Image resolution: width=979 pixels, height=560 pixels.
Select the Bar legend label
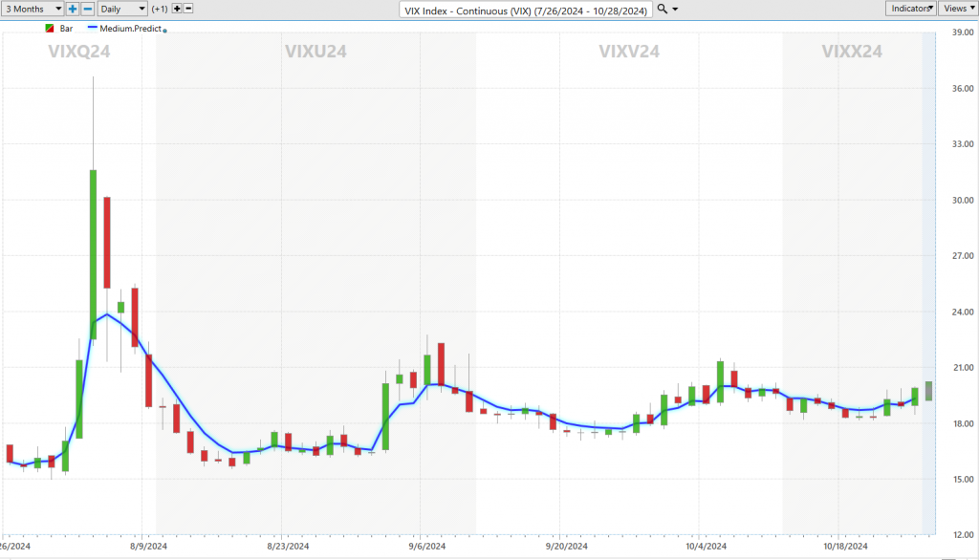pyautogui.click(x=66, y=29)
